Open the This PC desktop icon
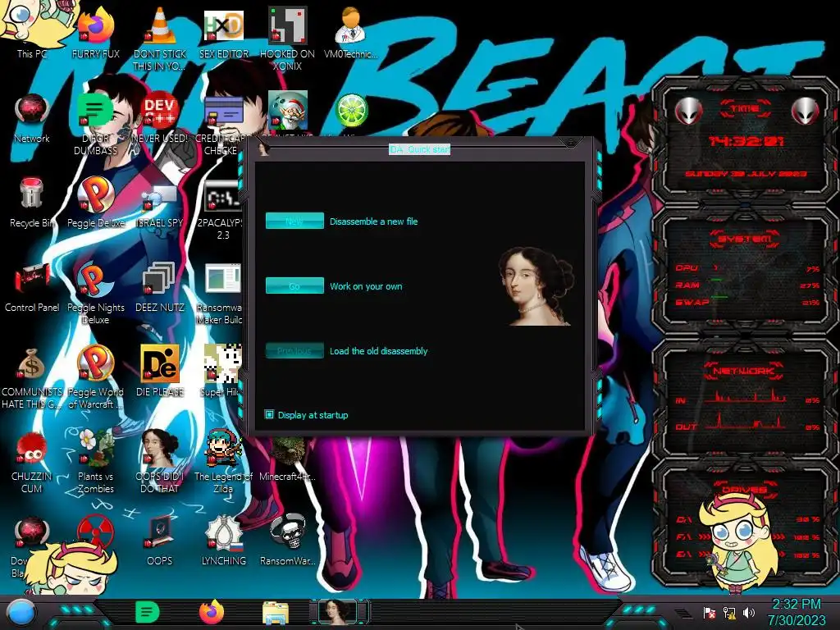840x630 pixels. (32, 30)
